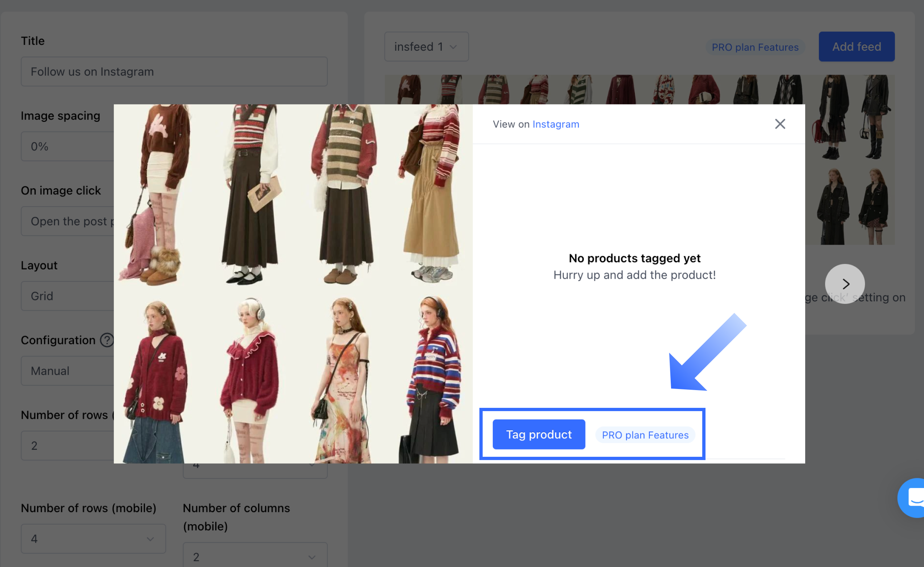Image resolution: width=924 pixels, height=567 pixels.
Task: Open the live chat support bubble
Action: pyautogui.click(x=913, y=498)
